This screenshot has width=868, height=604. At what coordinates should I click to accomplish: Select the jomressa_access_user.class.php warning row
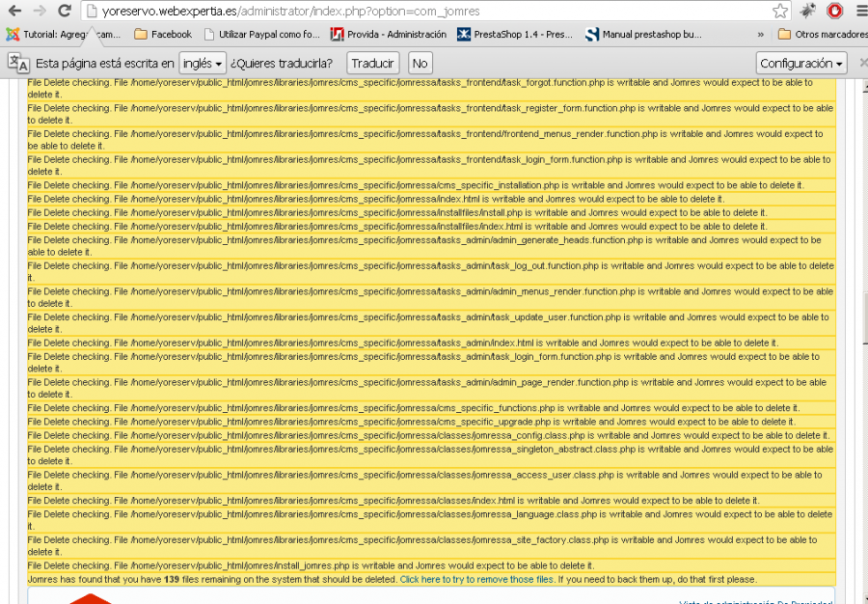click(x=431, y=480)
